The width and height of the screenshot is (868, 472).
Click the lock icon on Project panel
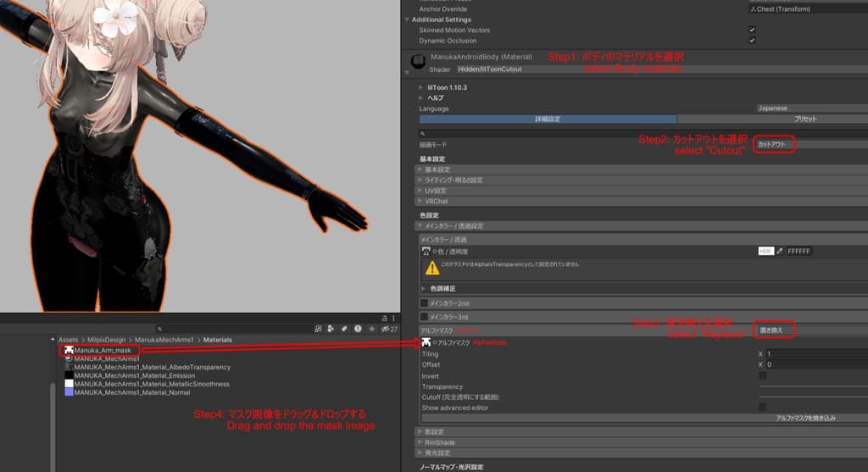pyautogui.click(x=384, y=318)
